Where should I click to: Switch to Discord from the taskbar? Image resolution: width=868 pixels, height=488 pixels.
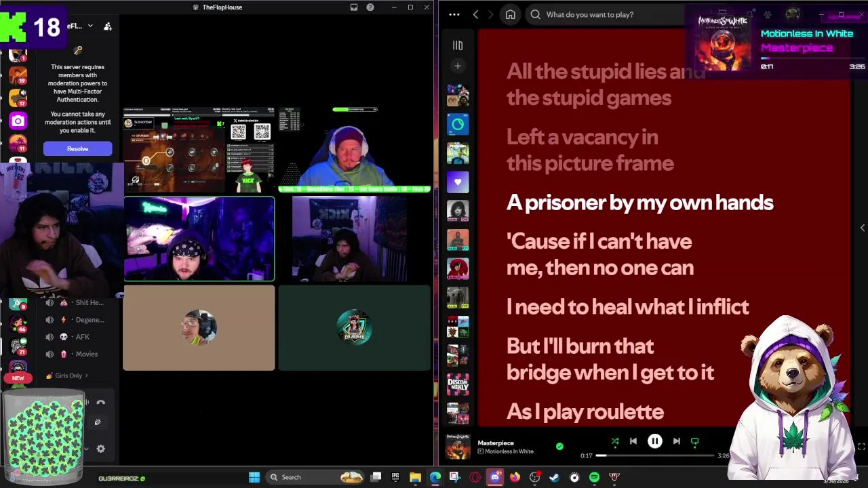[x=494, y=477]
